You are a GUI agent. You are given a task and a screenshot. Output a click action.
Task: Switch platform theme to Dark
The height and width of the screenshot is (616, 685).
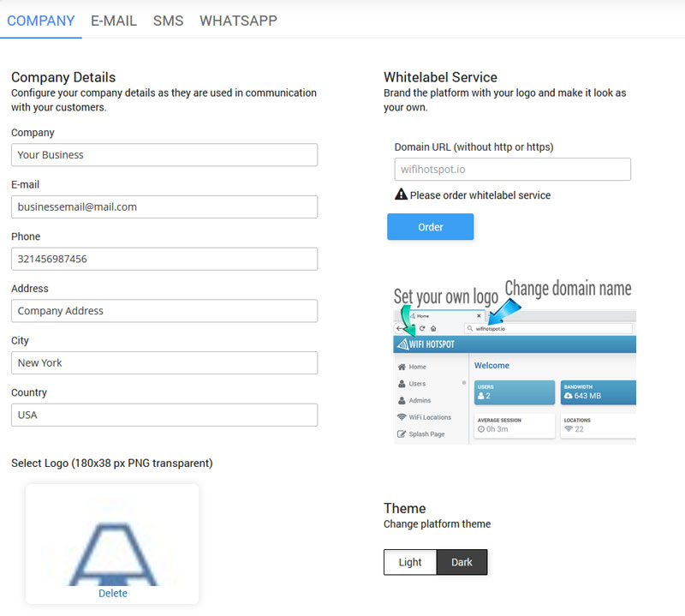[x=462, y=562]
